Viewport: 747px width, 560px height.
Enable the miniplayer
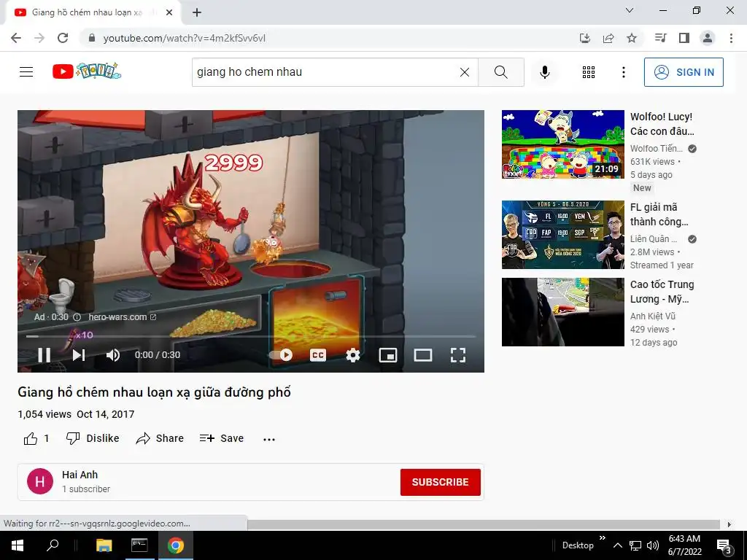pyautogui.click(x=388, y=355)
